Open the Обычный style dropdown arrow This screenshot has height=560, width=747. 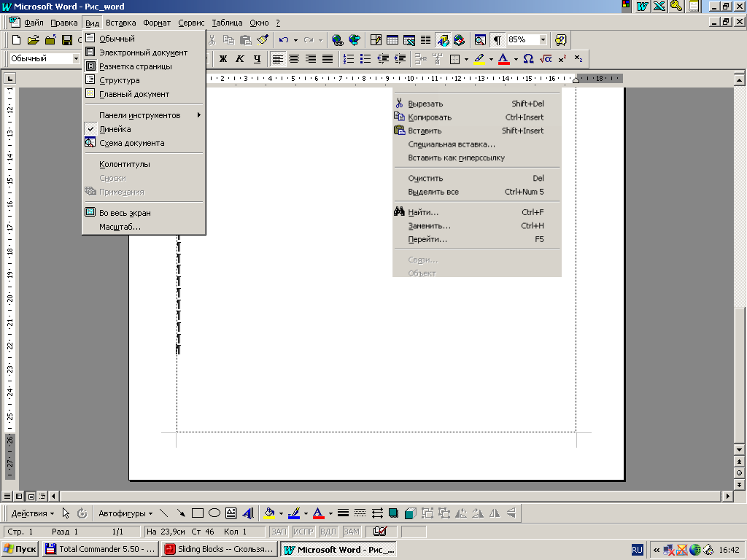pyautogui.click(x=76, y=58)
